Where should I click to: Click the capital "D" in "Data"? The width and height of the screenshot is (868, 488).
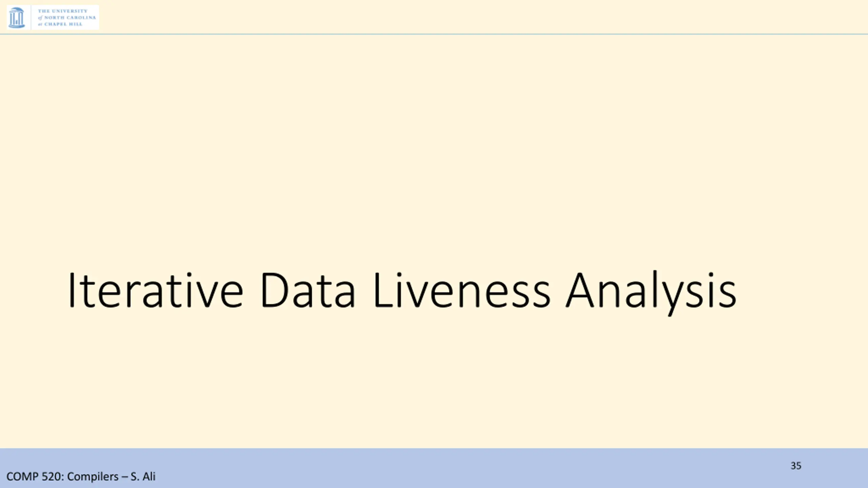273,290
